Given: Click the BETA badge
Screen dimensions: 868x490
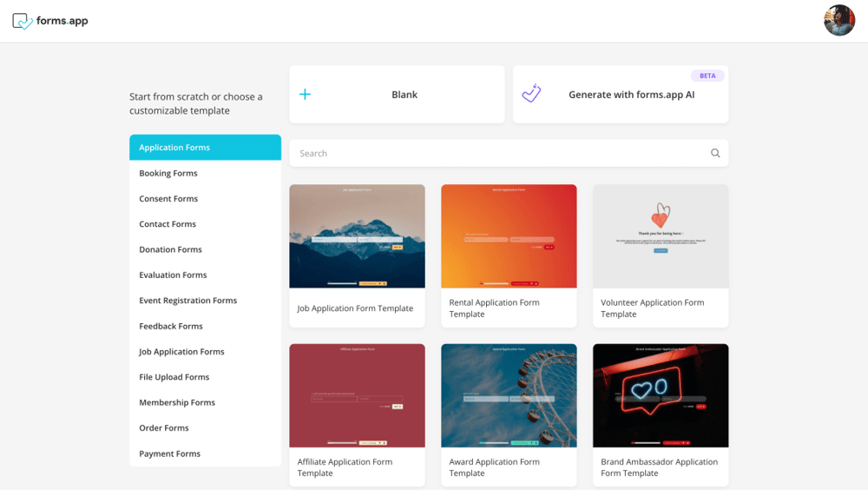Looking at the screenshot, I should 707,76.
